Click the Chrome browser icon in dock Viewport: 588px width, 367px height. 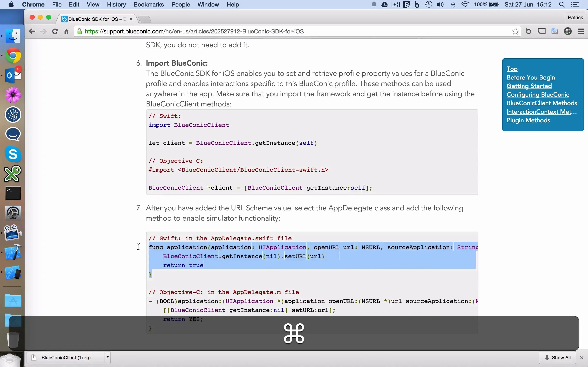(x=13, y=56)
